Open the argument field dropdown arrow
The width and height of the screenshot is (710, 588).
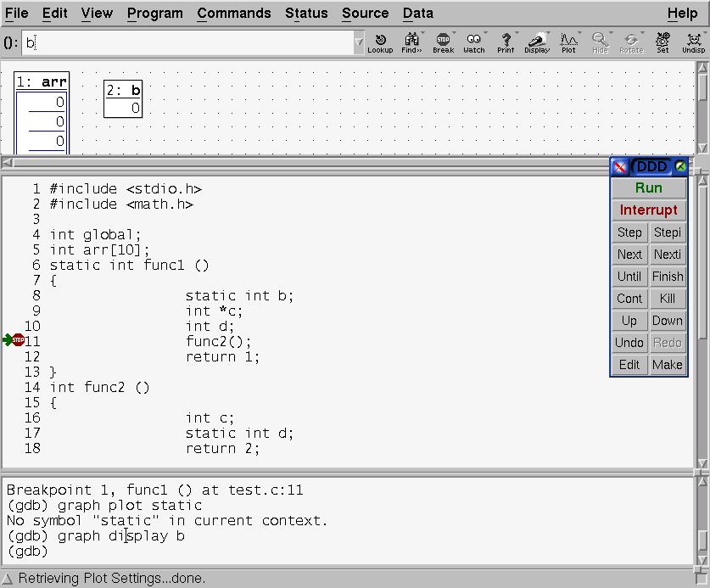click(x=359, y=42)
